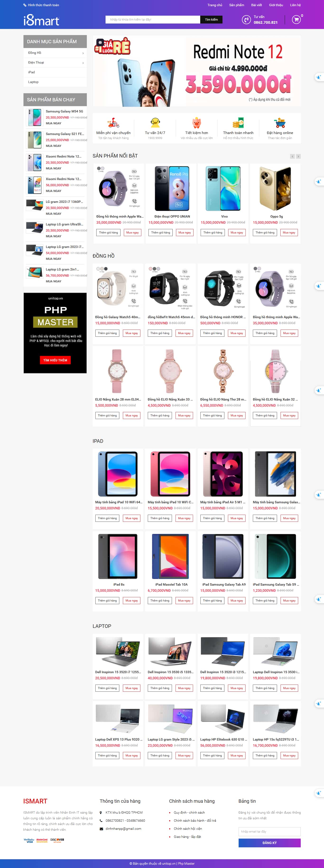This screenshot has width=324, height=868.
Task: Click the Visa payment logo in footer
Action: point(29,840)
